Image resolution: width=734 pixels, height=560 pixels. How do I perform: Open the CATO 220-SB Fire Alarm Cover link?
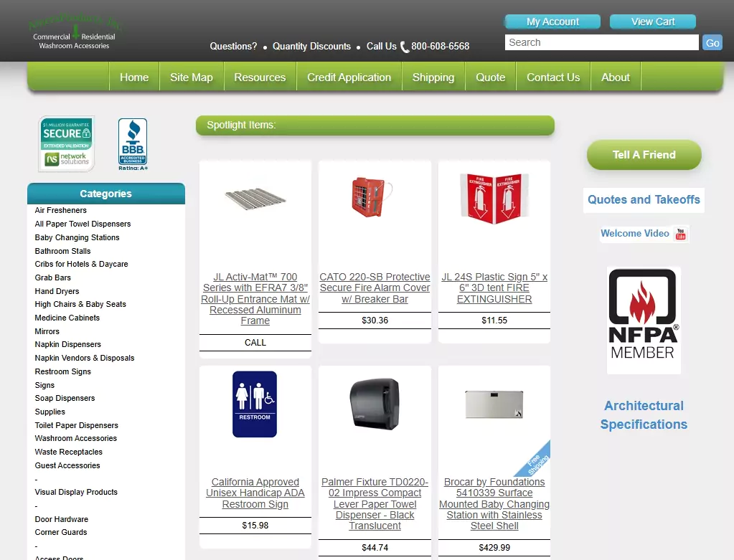[375, 288]
